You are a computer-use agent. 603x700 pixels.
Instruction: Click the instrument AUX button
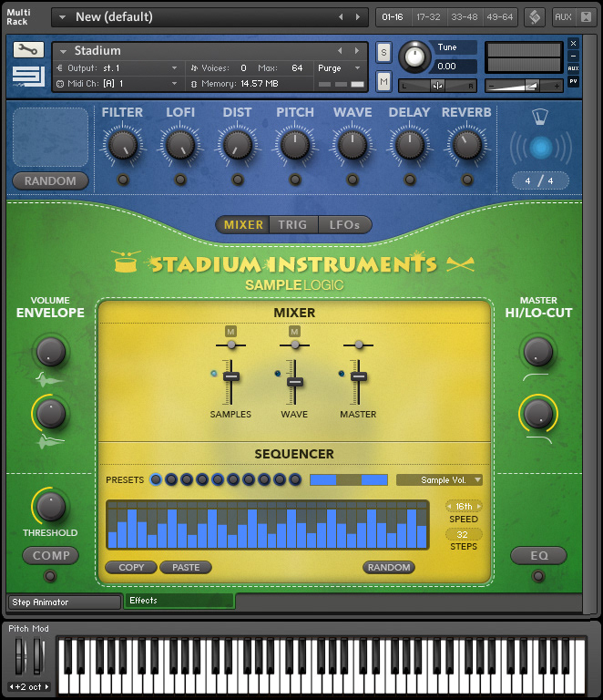pos(573,68)
